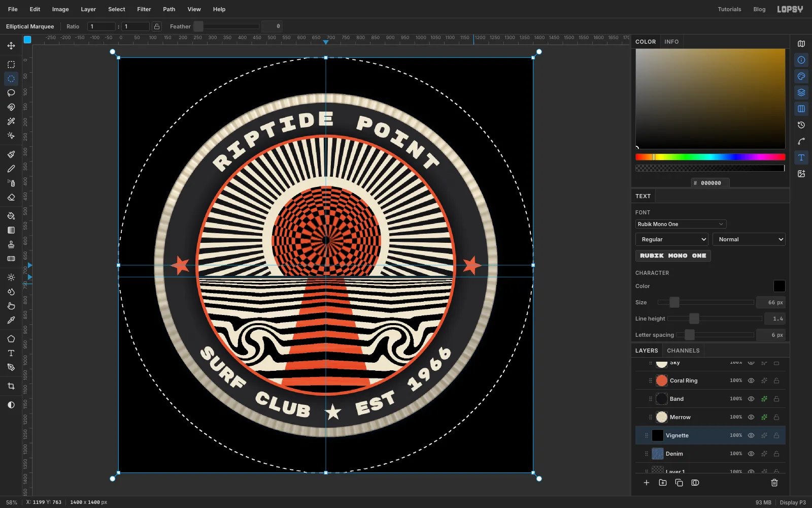Select the Rectangular Marquee tool
Screen dimensions: 812x508
tap(11, 65)
